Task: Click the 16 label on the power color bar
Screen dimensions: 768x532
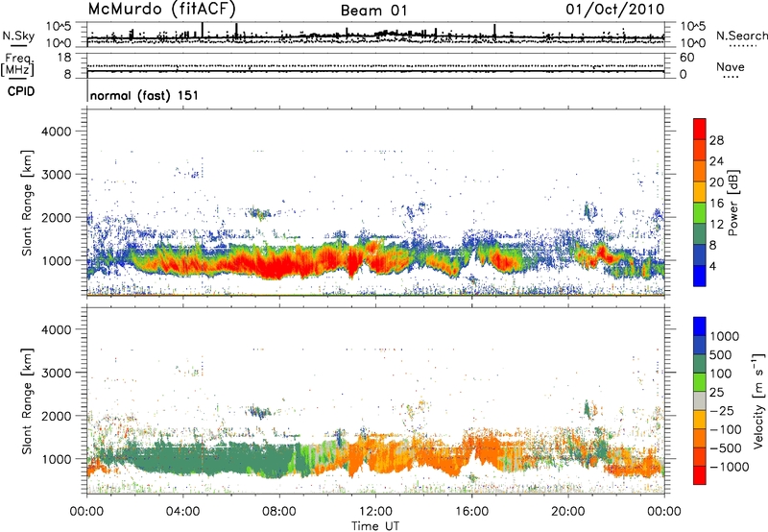Action: pos(716,204)
